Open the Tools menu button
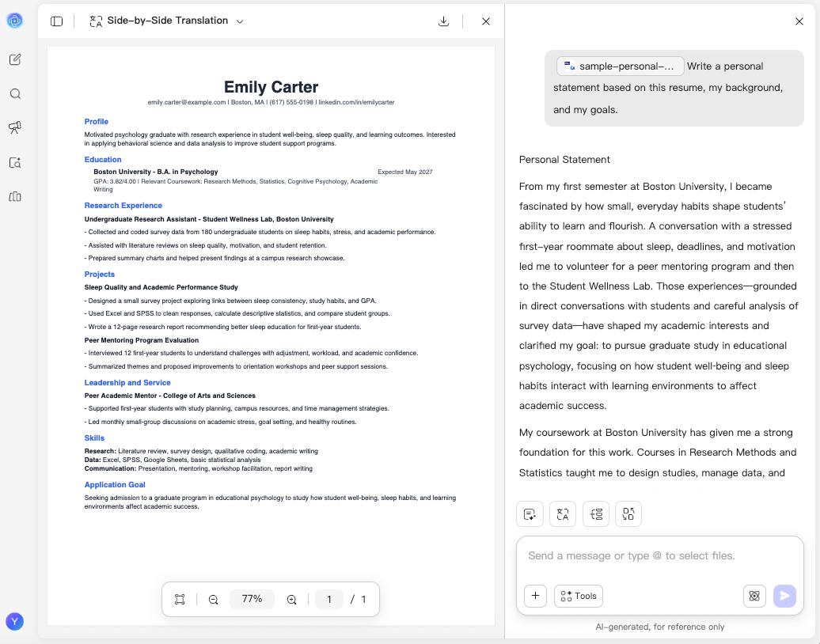This screenshot has width=820, height=644. (x=579, y=596)
